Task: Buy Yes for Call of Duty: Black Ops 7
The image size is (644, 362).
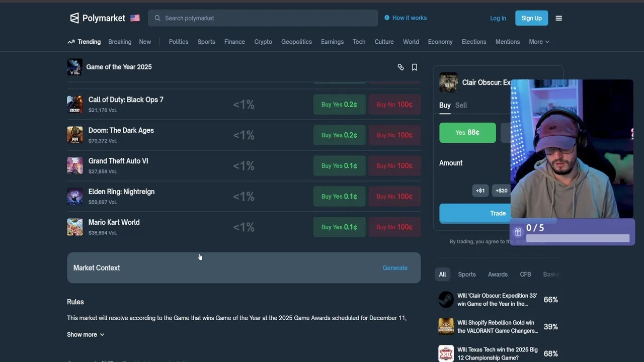Action: click(339, 105)
